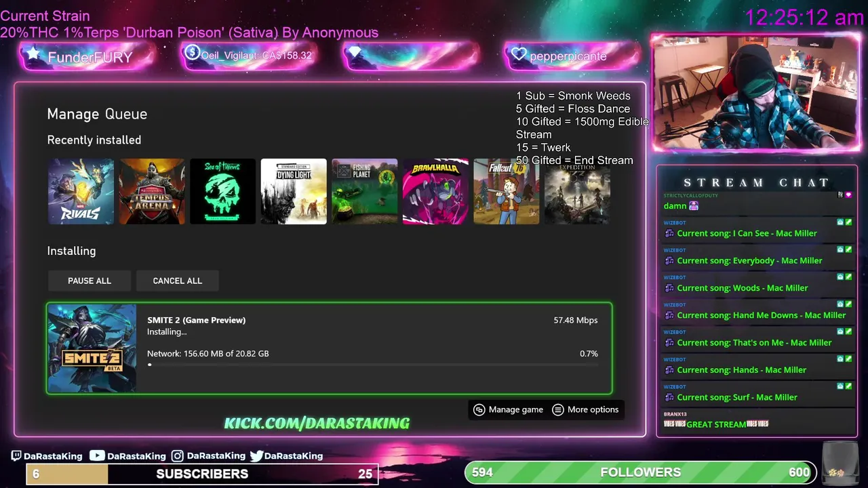The image size is (868, 488).
Task: Open the Fallout 76 tile
Action: tap(507, 191)
